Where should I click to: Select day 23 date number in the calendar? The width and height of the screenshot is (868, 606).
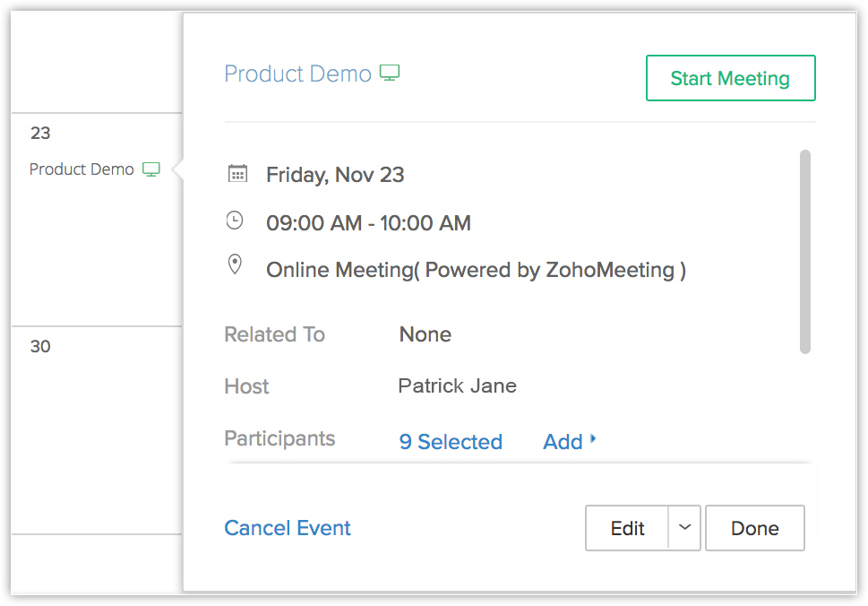tap(40, 134)
